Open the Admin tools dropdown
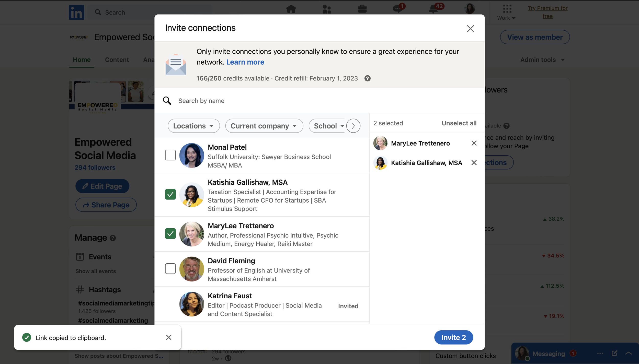 click(542, 60)
